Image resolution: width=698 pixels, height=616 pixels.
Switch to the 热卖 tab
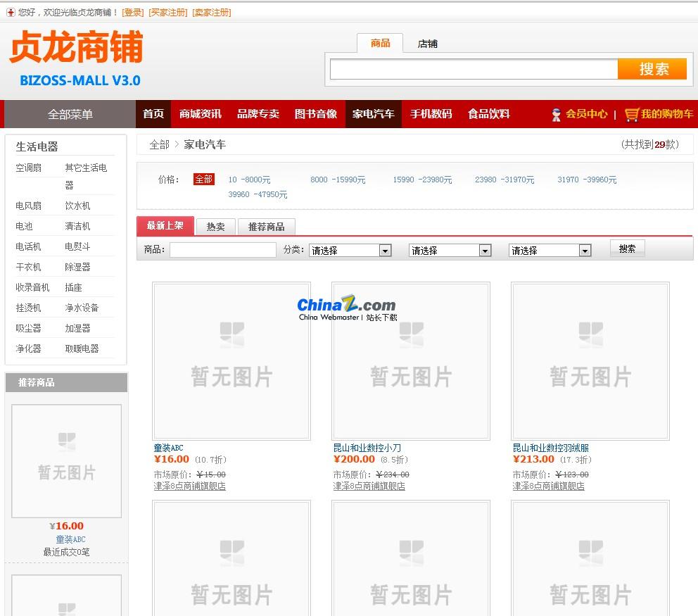pos(215,226)
